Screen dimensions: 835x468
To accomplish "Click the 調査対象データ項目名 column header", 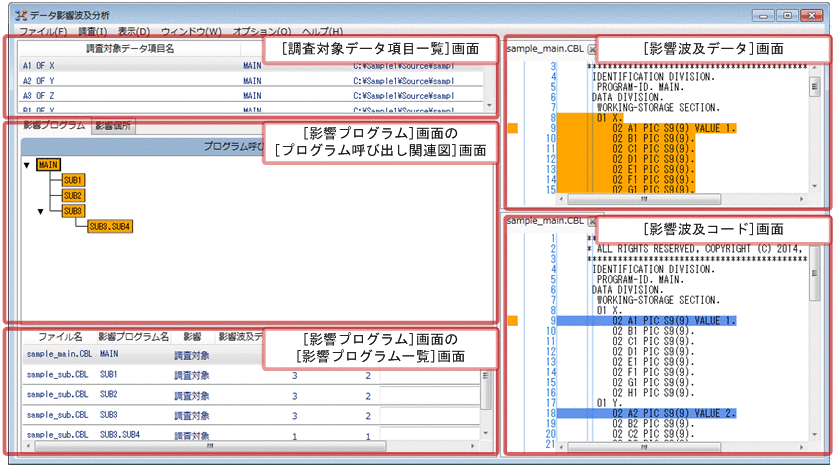I will [130, 48].
